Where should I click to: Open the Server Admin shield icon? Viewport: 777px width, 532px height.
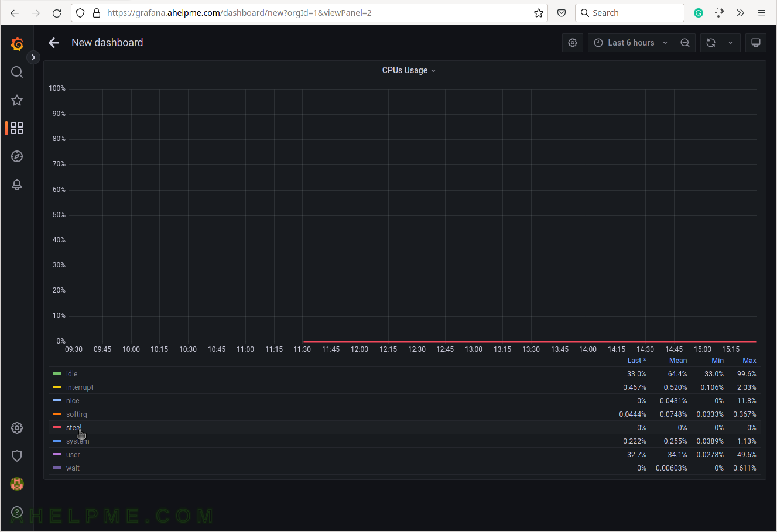[17, 456]
